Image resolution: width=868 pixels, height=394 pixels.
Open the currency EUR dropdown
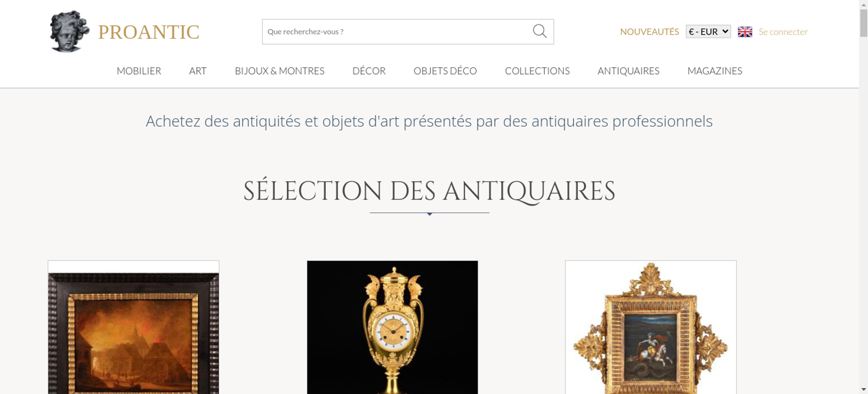(x=708, y=32)
